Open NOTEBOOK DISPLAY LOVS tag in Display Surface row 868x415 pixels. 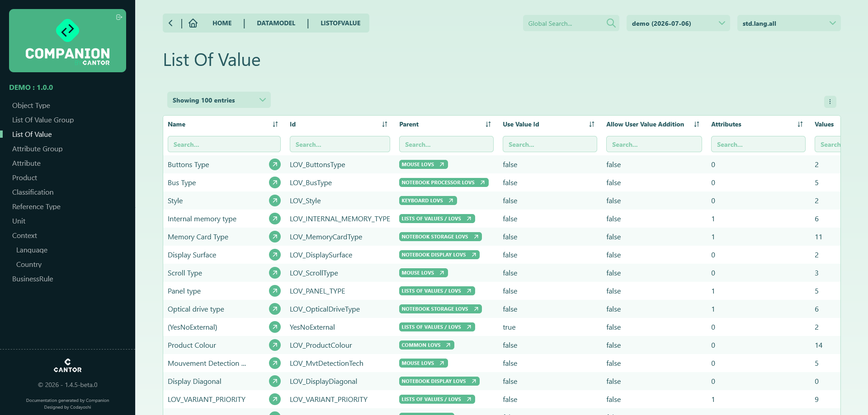[439, 255]
